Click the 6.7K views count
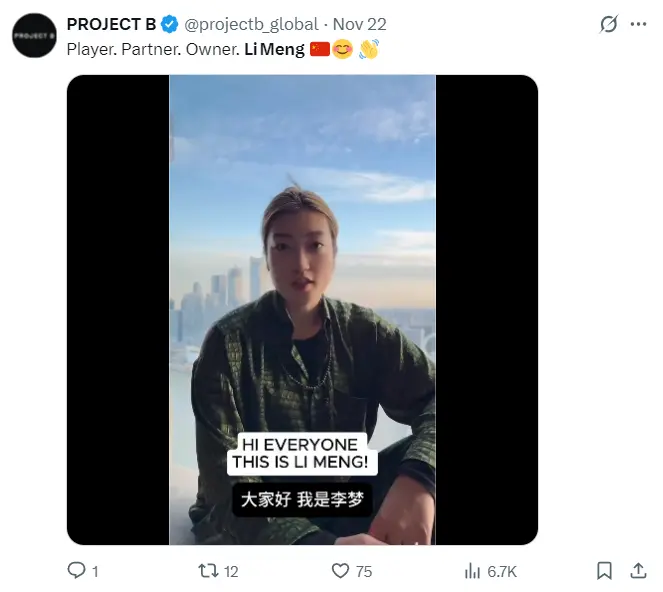The height and width of the screenshot is (592, 663). pos(502,571)
